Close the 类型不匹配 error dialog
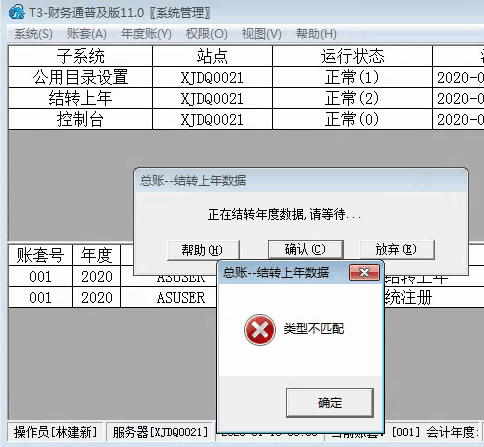The width and height of the screenshot is (484, 447). [364, 273]
